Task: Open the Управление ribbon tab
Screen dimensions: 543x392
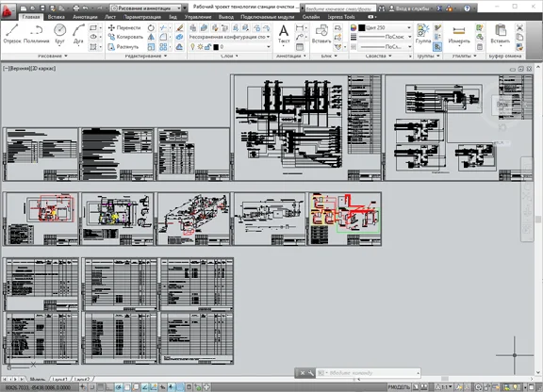Action: [x=198, y=17]
